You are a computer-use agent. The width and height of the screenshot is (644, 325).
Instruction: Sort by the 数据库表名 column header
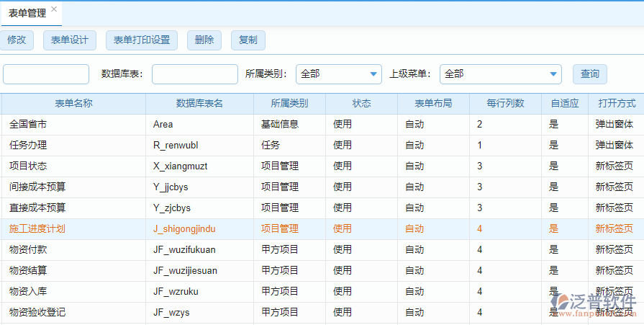pyautogui.click(x=199, y=103)
